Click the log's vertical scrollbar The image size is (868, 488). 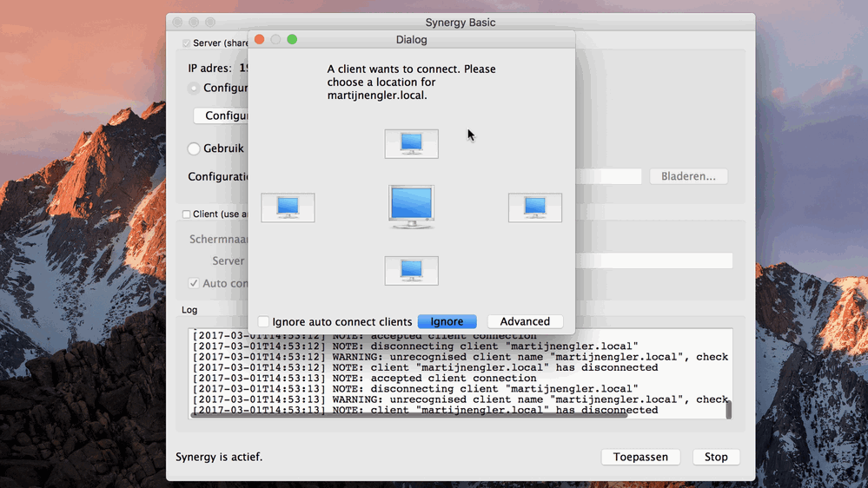point(728,410)
